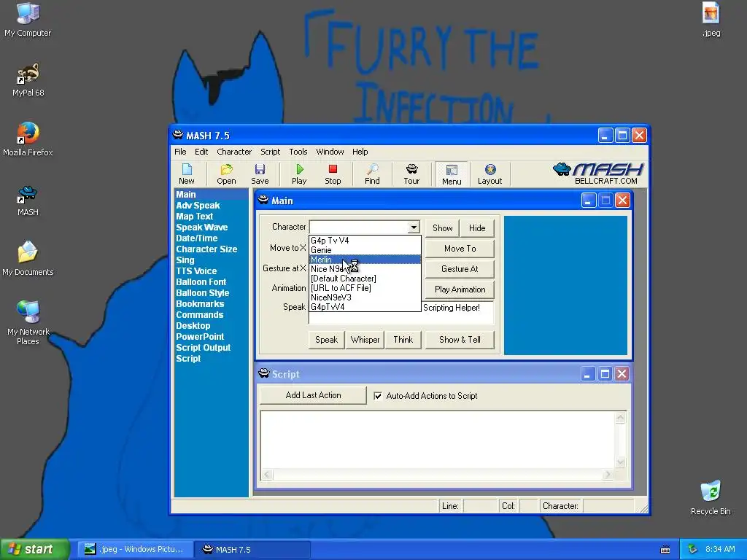747x560 pixels.
Task: Click the Add Last Action button
Action: (x=313, y=395)
